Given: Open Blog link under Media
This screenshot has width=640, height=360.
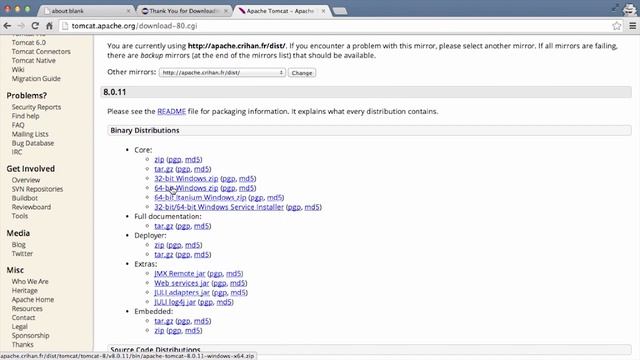Looking at the screenshot, I should pyautogui.click(x=18, y=244).
